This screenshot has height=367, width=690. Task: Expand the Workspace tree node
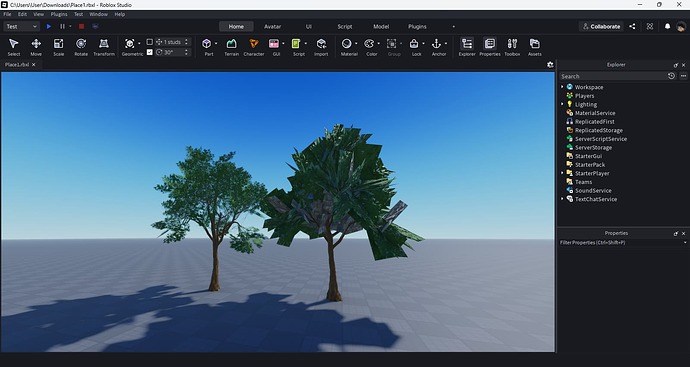point(562,87)
